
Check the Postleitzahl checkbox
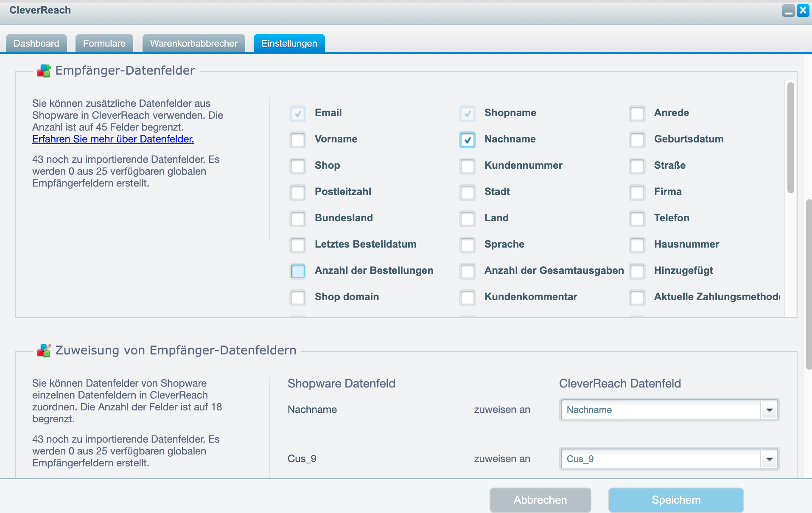pos(298,192)
